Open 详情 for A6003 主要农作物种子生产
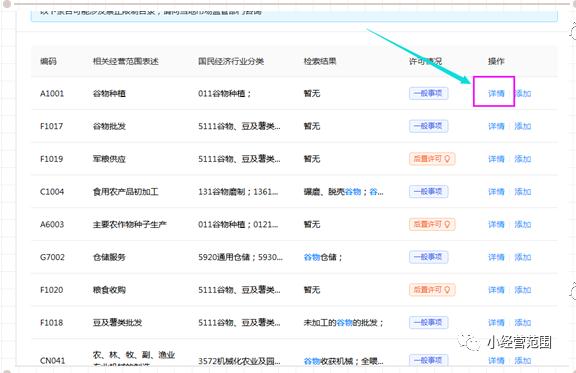Image resolution: width=576 pixels, height=373 pixels. 496,224
